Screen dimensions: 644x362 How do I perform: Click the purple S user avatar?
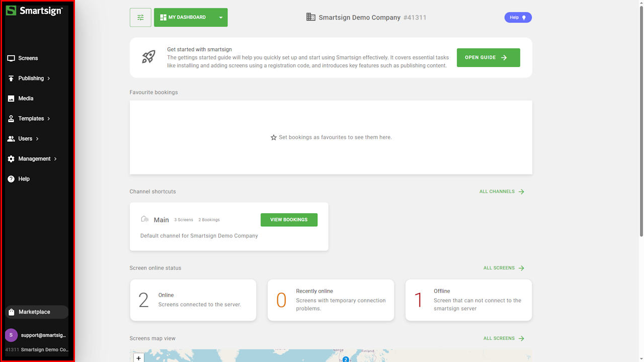click(11, 335)
